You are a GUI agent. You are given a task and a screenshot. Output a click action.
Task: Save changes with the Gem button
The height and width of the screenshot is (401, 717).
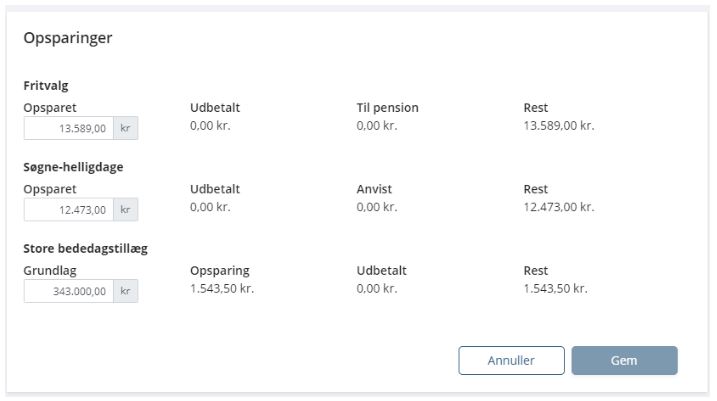tap(624, 360)
